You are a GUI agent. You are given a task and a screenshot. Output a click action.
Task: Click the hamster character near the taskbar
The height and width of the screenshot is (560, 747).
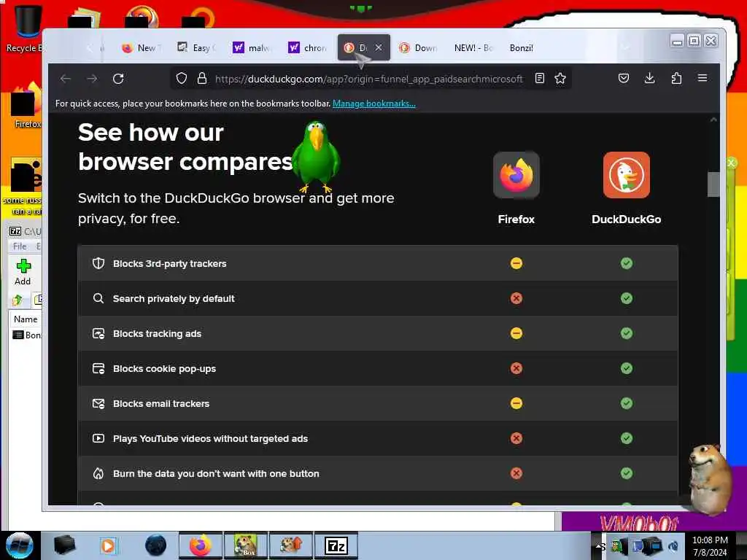coord(709,478)
